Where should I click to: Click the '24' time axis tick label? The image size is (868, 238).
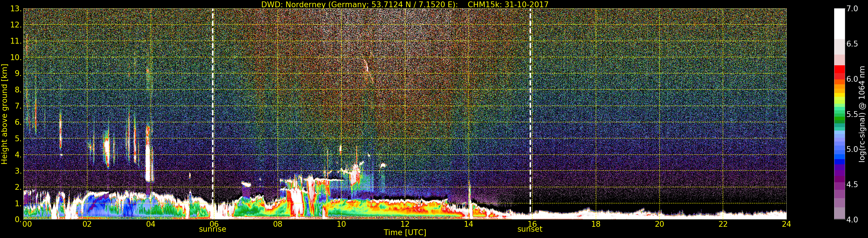(x=786, y=224)
